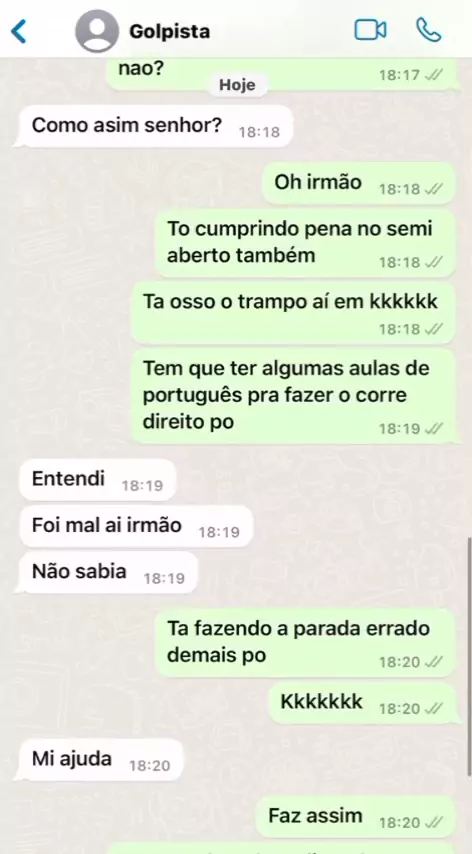Open contact info via Golpista name
This screenshot has width=472, height=854.
[169, 32]
